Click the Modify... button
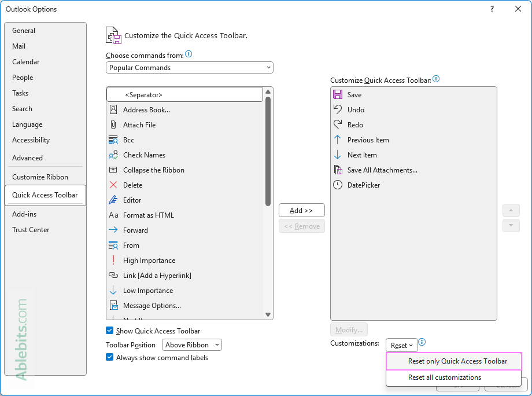This screenshot has width=532, height=396. (349, 329)
